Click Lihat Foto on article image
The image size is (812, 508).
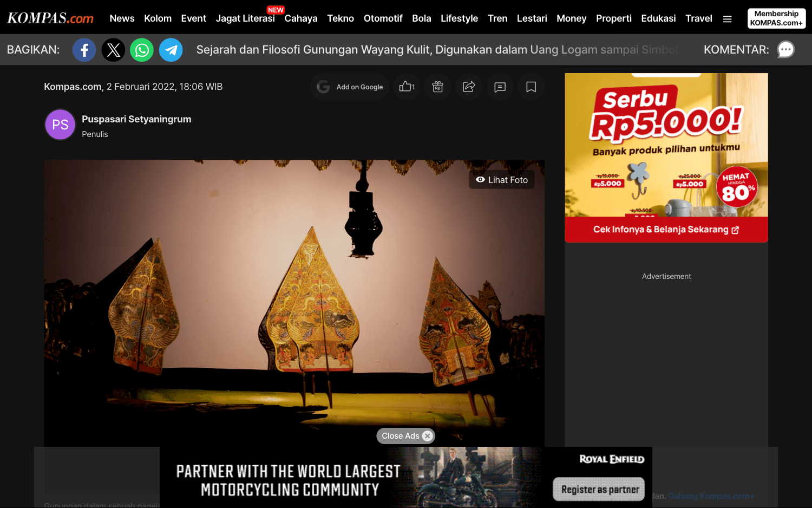coord(501,180)
